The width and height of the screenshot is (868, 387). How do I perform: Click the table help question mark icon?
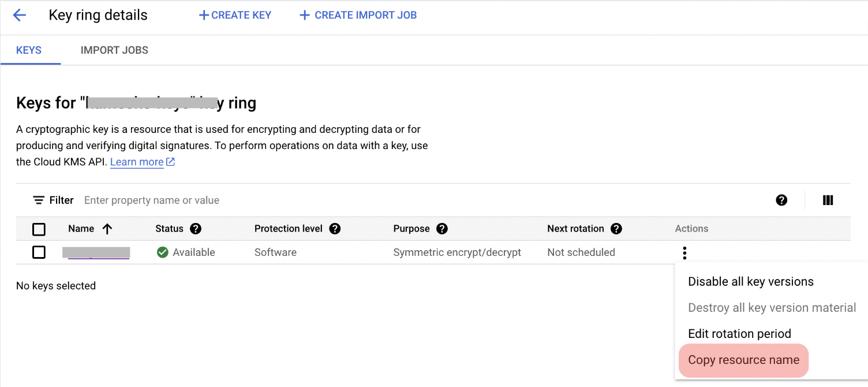click(x=782, y=200)
